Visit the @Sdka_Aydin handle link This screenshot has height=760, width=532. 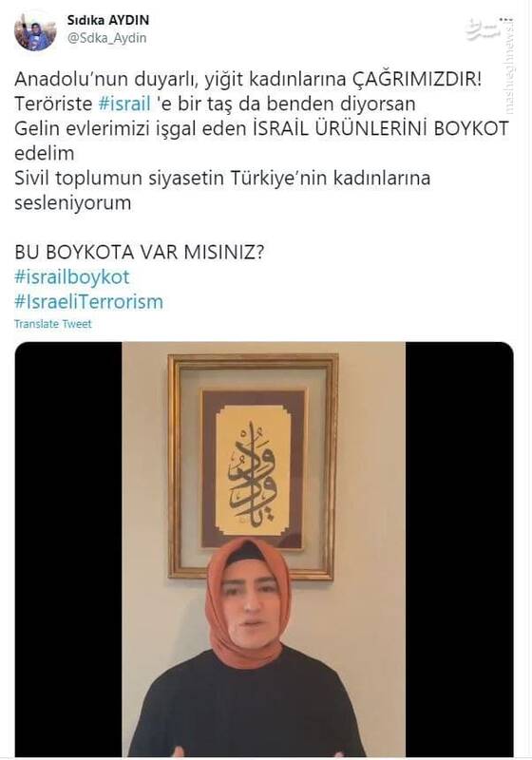pos(106,38)
